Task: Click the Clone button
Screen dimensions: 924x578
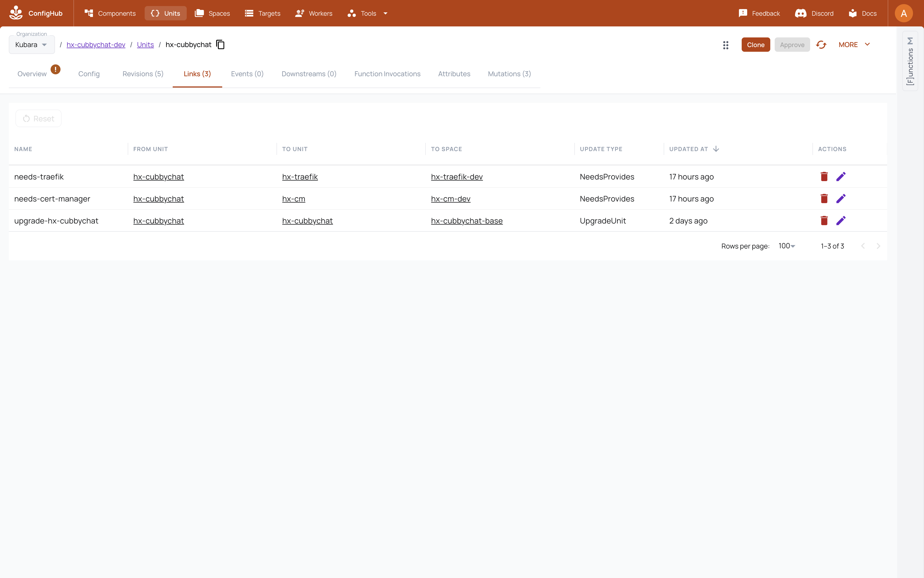Action: click(x=756, y=45)
